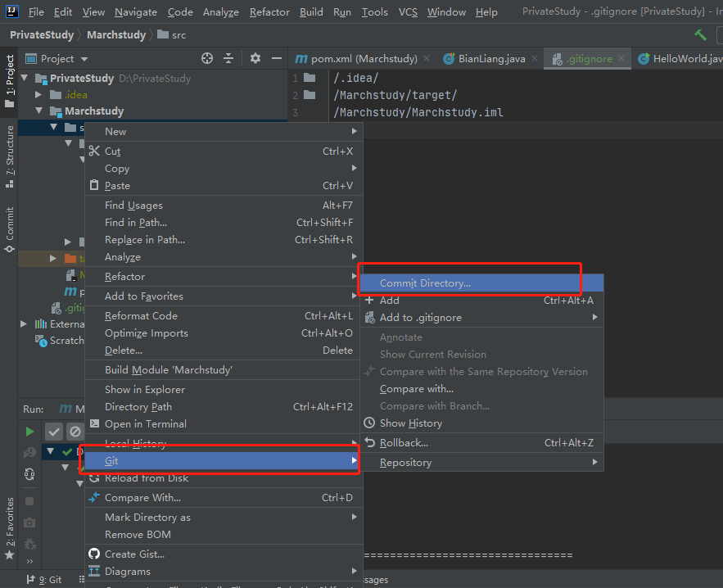Click the green hammer Build icon
This screenshot has height=588, width=723.
(700, 34)
